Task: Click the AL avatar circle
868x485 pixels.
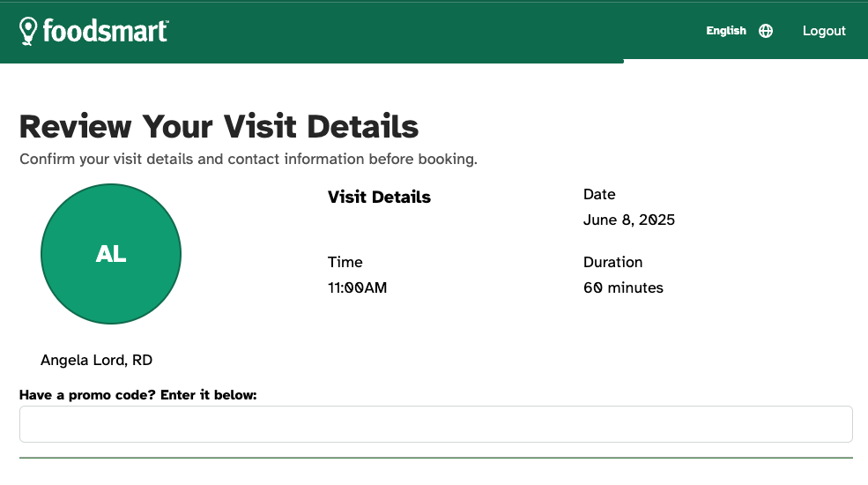Action: 111,254
